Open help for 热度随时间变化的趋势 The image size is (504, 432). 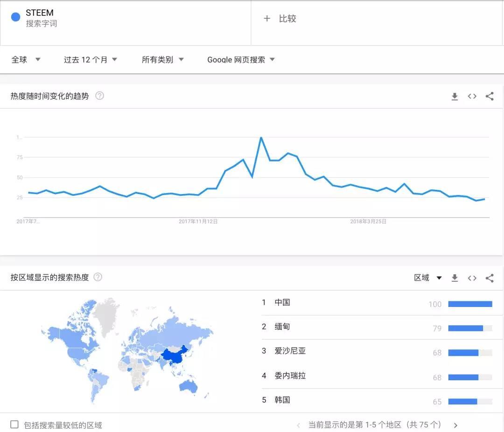point(100,96)
